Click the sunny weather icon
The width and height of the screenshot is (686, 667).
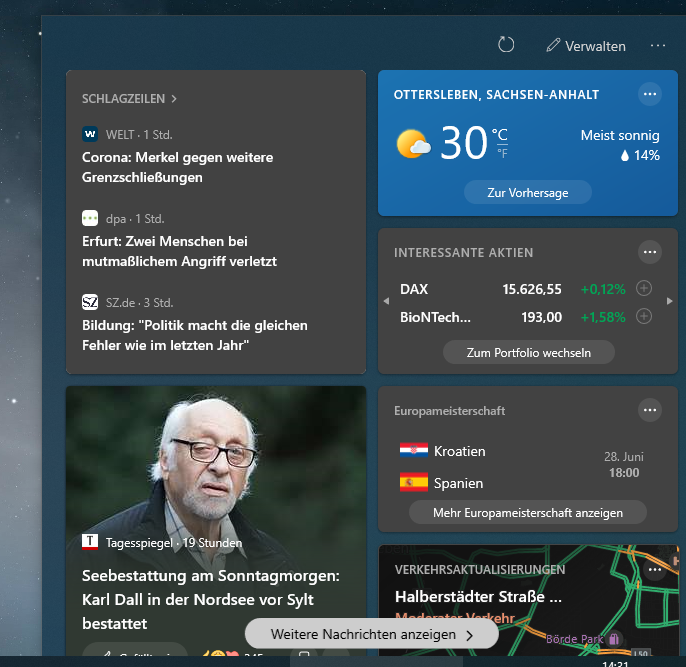tap(413, 144)
